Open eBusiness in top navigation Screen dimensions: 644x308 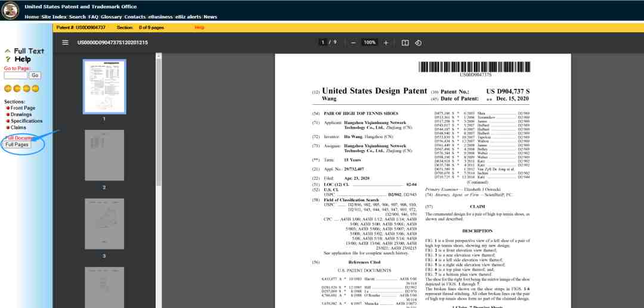(160, 17)
